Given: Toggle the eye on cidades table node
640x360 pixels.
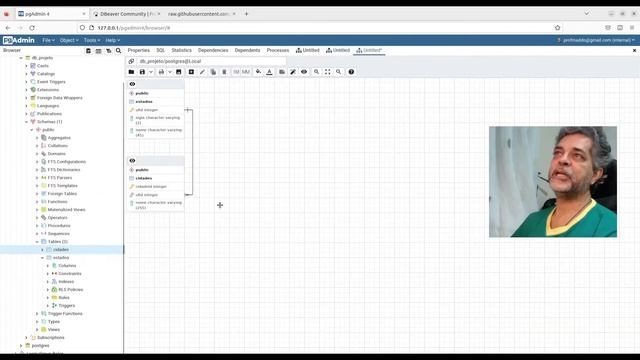Looking at the screenshot, I should pyautogui.click(x=132, y=161).
